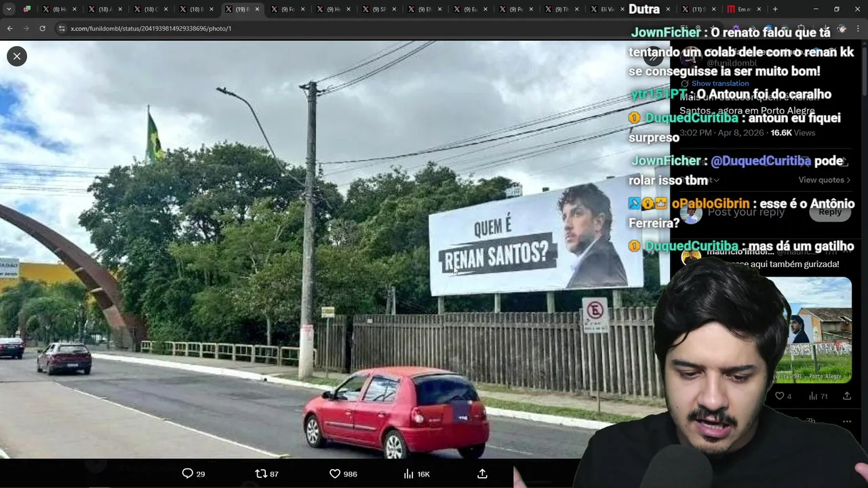This screenshot has width=868, height=488.
Task: Open the Porto Alegre reply image thumbnail
Action: click(819, 330)
